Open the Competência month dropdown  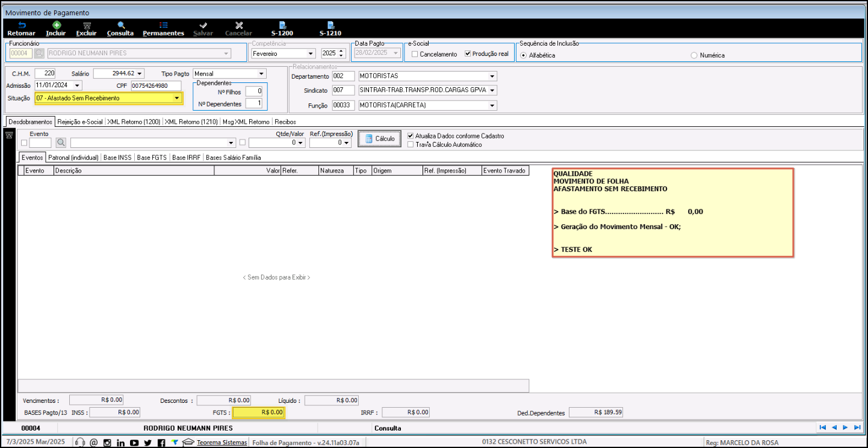[311, 54]
